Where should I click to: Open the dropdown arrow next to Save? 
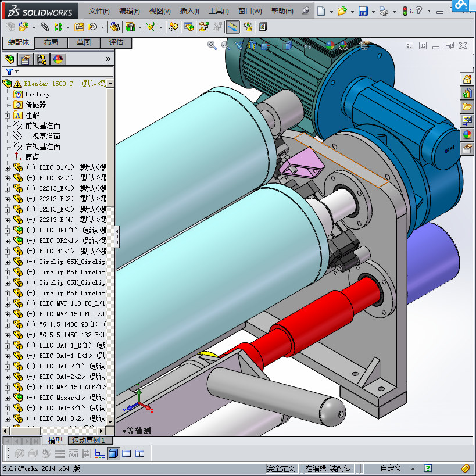point(373,12)
